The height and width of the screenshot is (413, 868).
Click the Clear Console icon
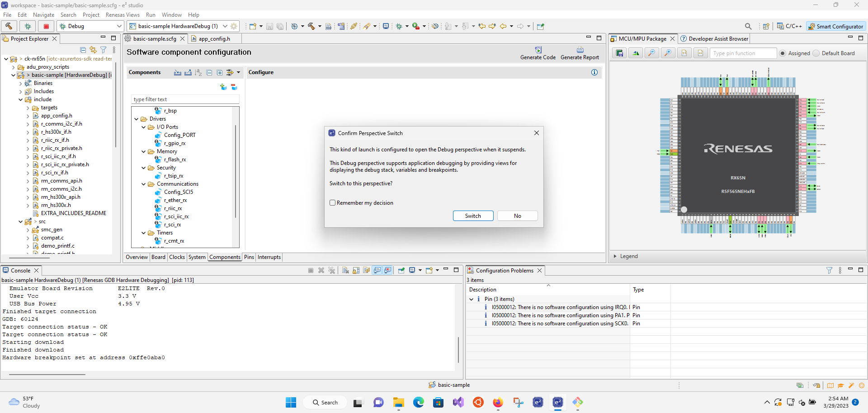pos(345,270)
